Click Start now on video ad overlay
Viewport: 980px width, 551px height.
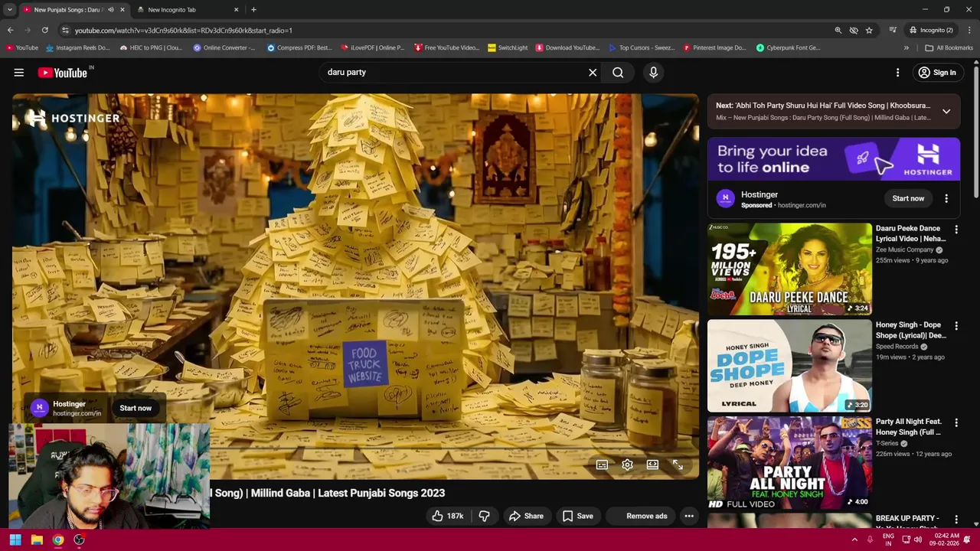tap(136, 408)
